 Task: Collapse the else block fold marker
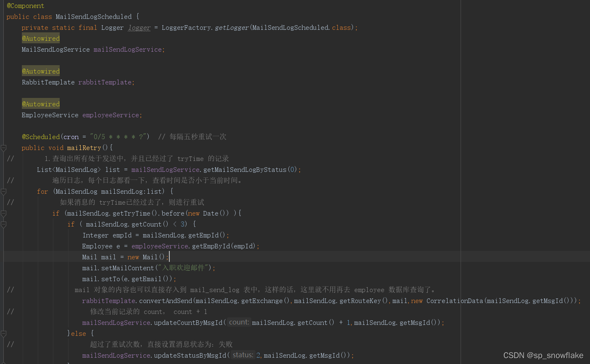(x=3, y=334)
